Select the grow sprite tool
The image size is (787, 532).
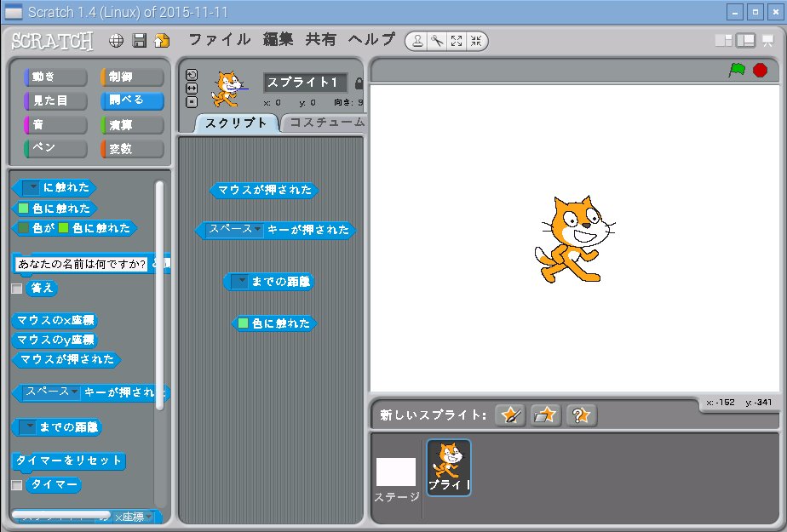click(x=457, y=41)
